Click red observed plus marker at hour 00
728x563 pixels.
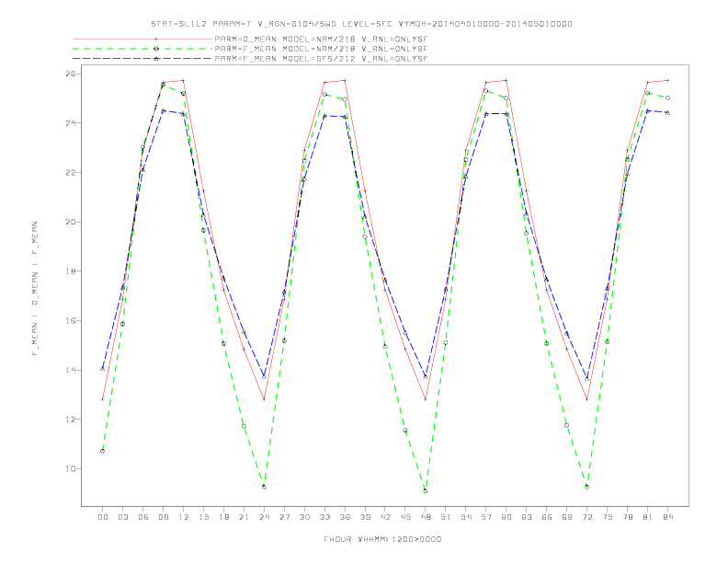pos(103,399)
